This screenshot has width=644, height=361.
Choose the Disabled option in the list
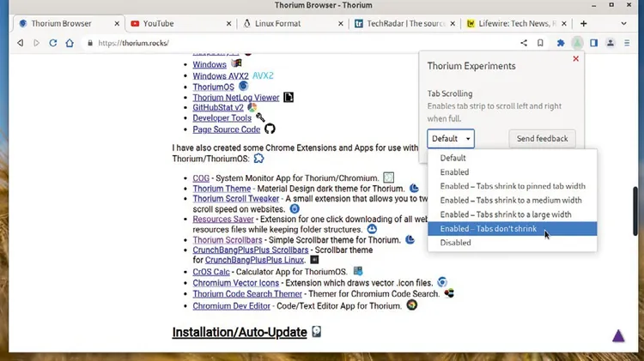coord(455,243)
